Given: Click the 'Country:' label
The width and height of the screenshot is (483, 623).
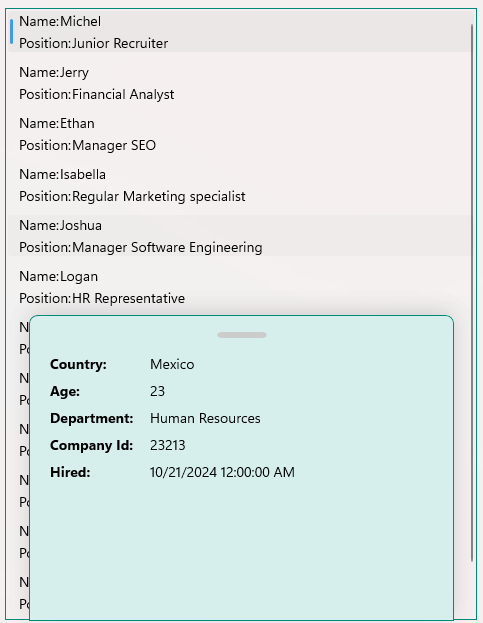Looking at the screenshot, I should pyautogui.click(x=78, y=364).
